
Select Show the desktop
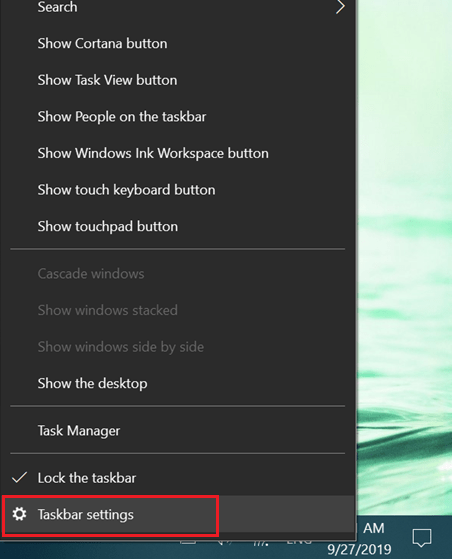(x=92, y=384)
